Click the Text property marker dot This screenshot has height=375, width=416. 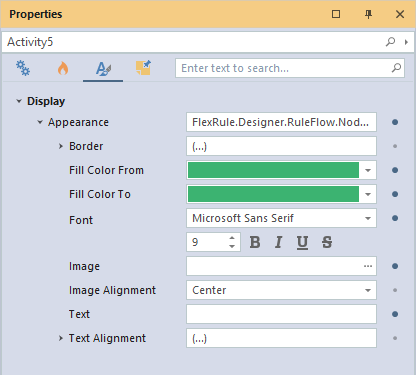click(395, 314)
